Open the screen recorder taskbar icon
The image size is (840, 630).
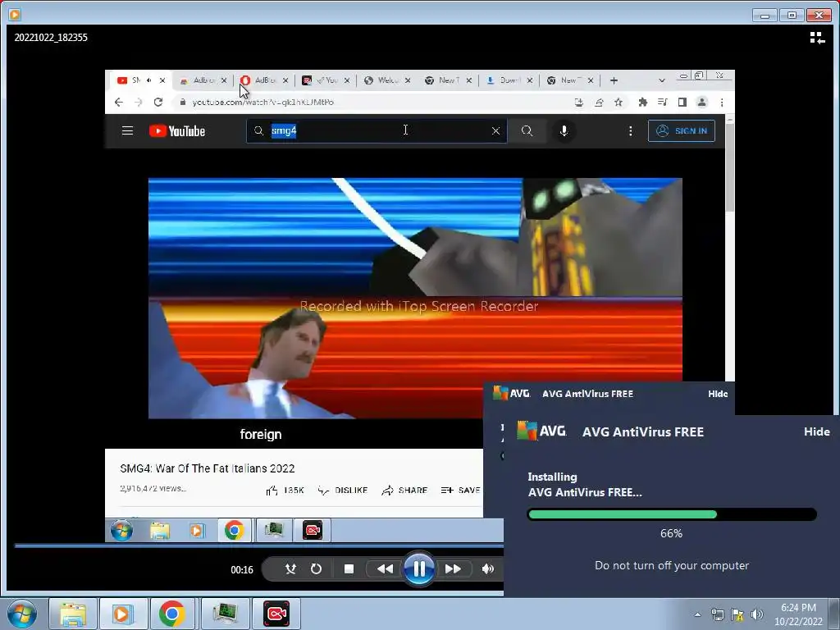coord(276,614)
